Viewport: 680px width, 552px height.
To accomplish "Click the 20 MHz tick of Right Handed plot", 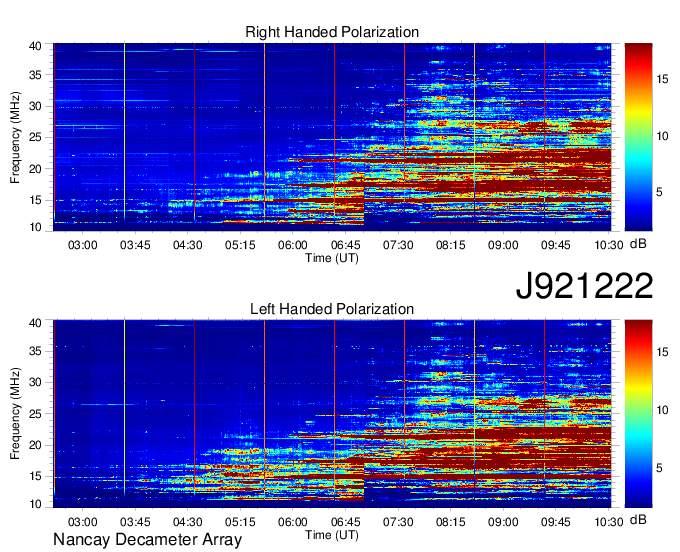I will pyautogui.click(x=35, y=169).
